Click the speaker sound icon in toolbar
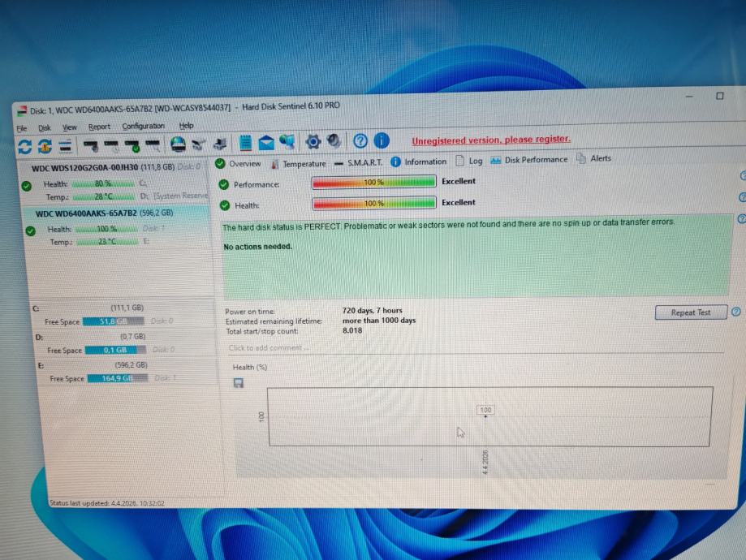The height and width of the screenshot is (560, 746). (x=334, y=141)
